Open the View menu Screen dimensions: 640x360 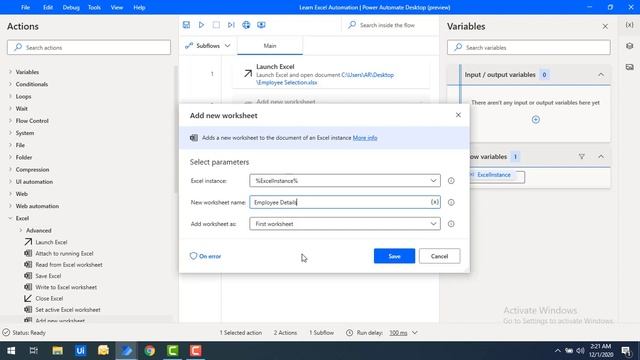tap(117, 7)
